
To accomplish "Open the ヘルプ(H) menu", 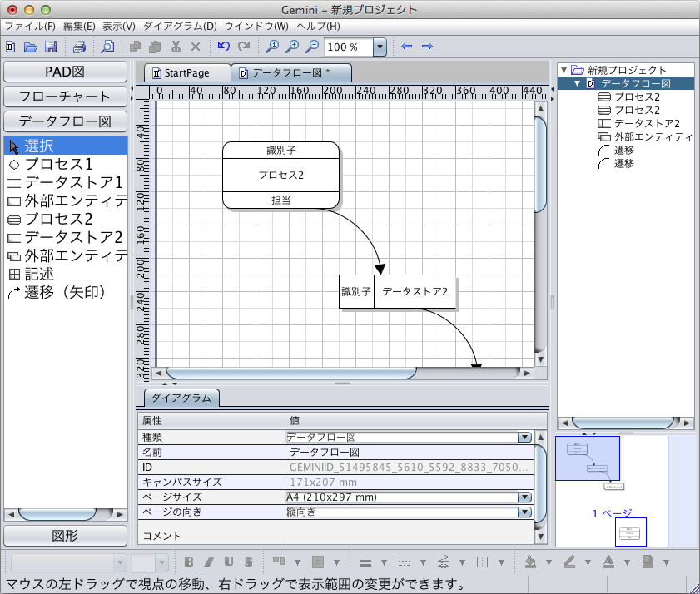I will (318, 27).
